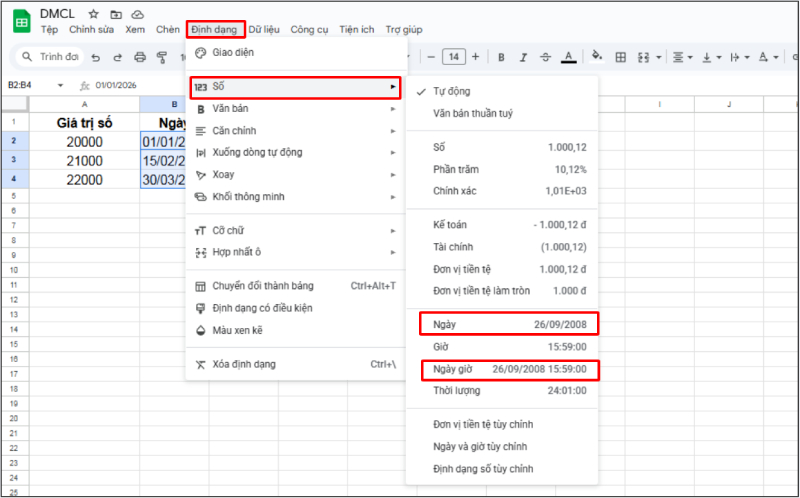This screenshot has height=498, width=800.
Task: Open the Chỉnh sửa menu
Action: [x=91, y=30]
